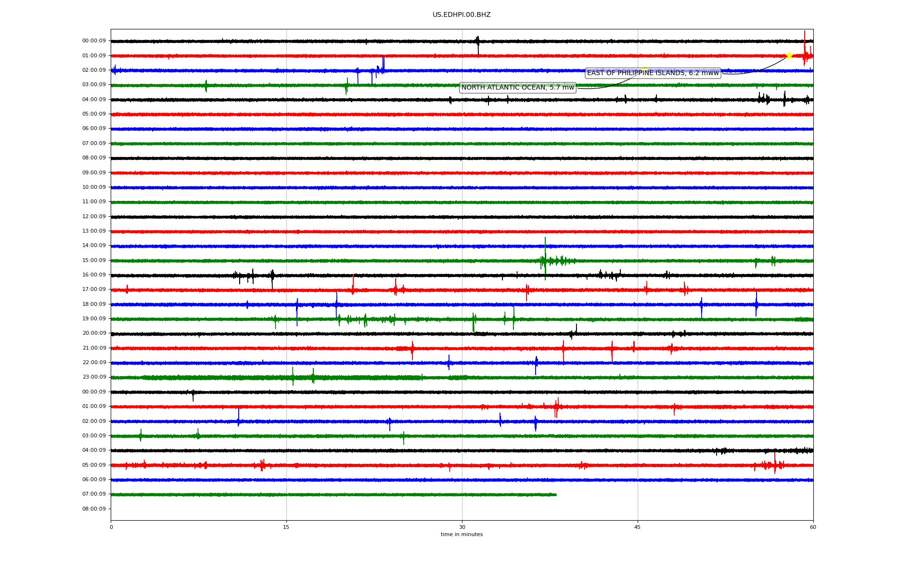This screenshot has width=924, height=578.
Task: Click the 09:00:09 time label
Action: pos(94,173)
